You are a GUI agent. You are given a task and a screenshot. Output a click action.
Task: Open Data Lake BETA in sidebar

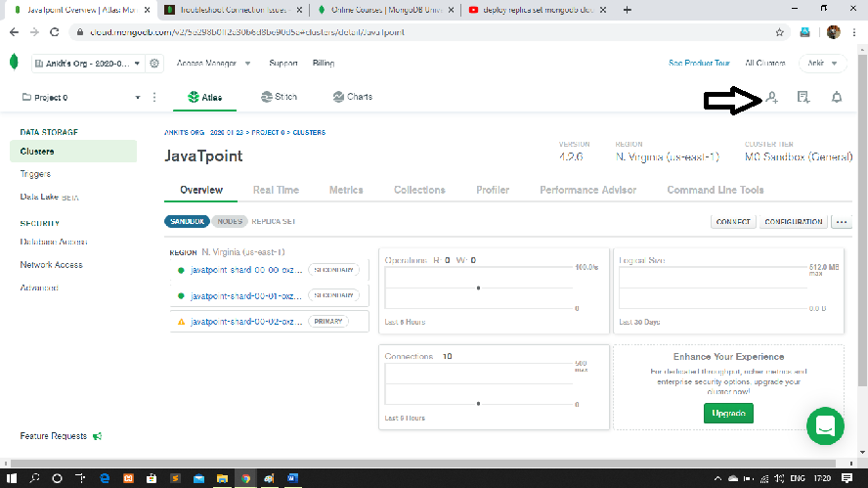[x=49, y=197]
